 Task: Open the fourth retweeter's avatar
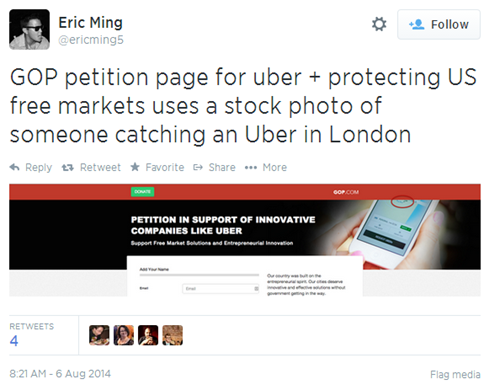point(173,335)
